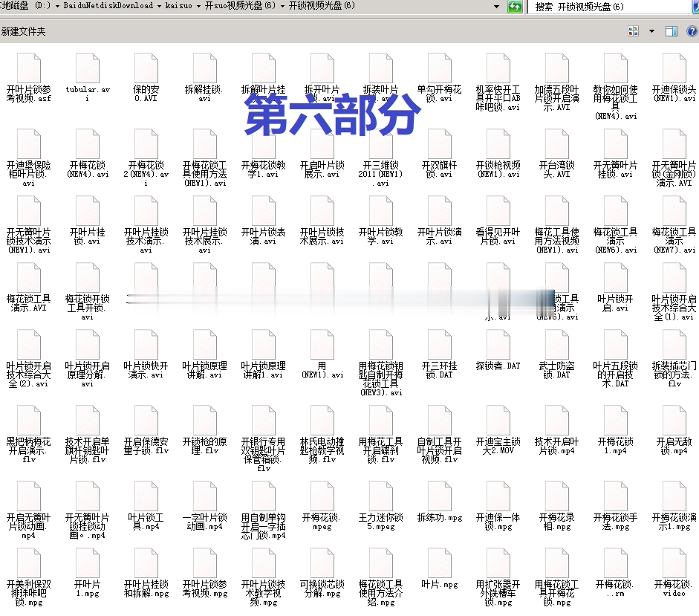Screen dimensions: 699x616
Task: Select the file 开叶片锁参考视频.asf
Action: [x=29, y=78]
